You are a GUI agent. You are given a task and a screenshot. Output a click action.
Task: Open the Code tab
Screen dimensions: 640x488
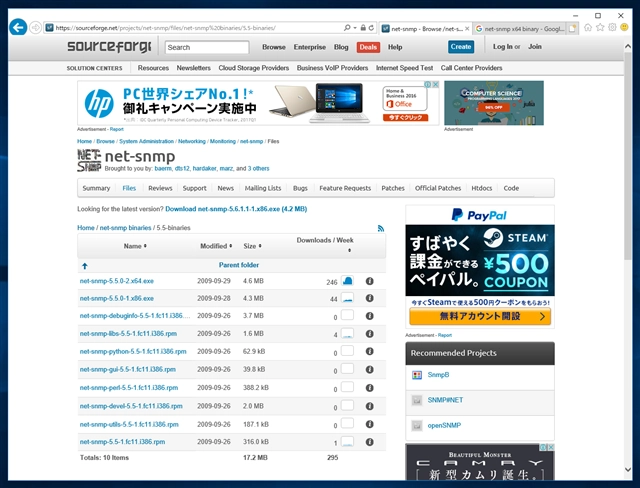[x=511, y=188]
